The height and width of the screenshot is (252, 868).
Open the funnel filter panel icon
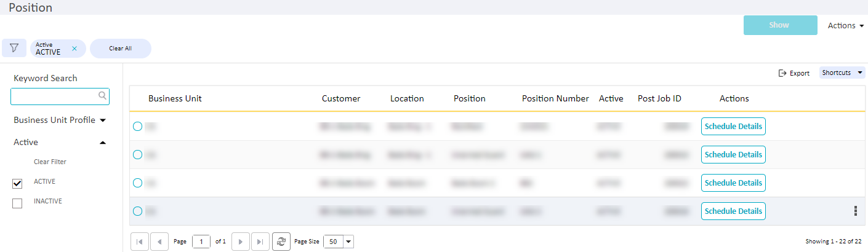(x=14, y=48)
